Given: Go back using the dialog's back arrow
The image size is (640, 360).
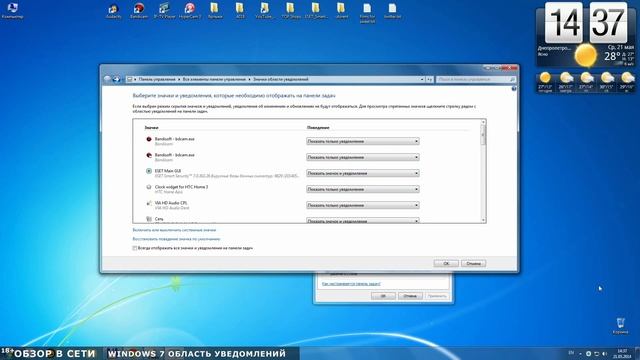Looking at the screenshot, I should pos(108,79).
